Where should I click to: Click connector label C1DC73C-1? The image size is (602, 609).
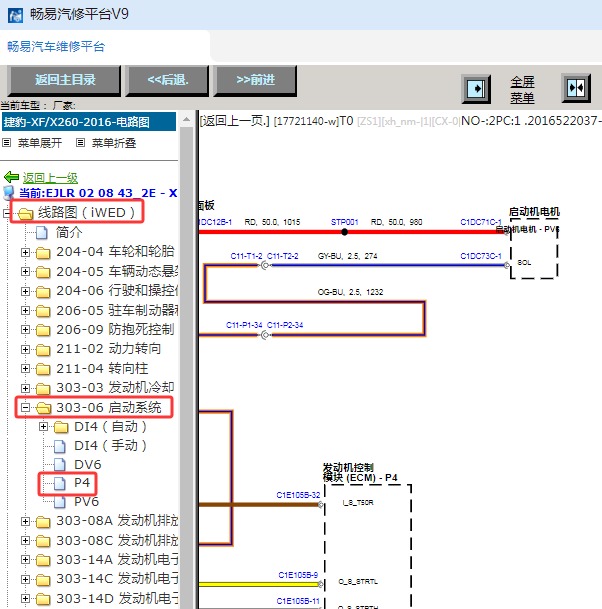tap(481, 256)
